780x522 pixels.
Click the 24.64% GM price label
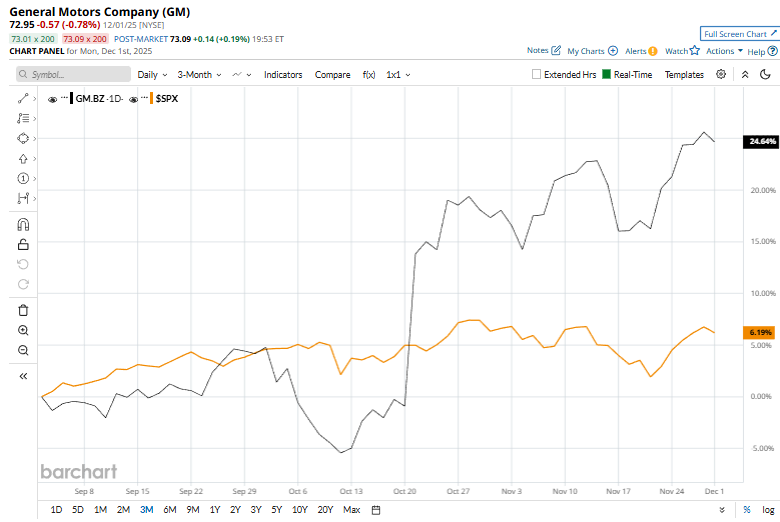point(762,142)
